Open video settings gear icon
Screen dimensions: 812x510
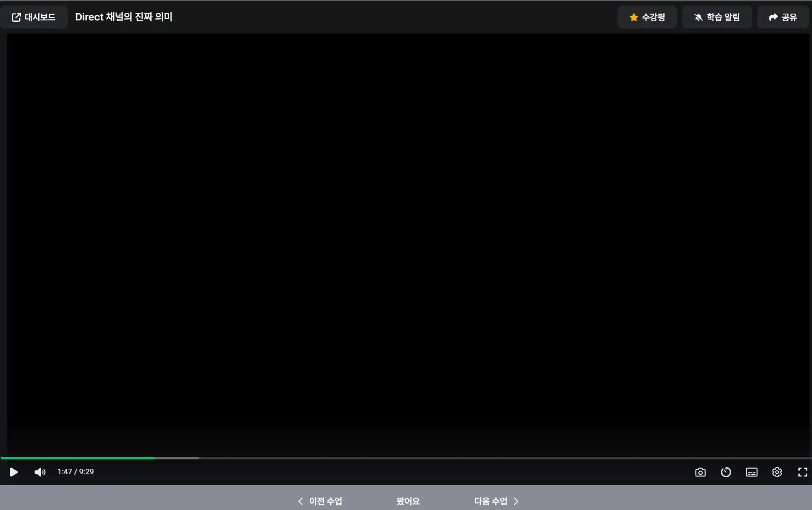click(777, 472)
